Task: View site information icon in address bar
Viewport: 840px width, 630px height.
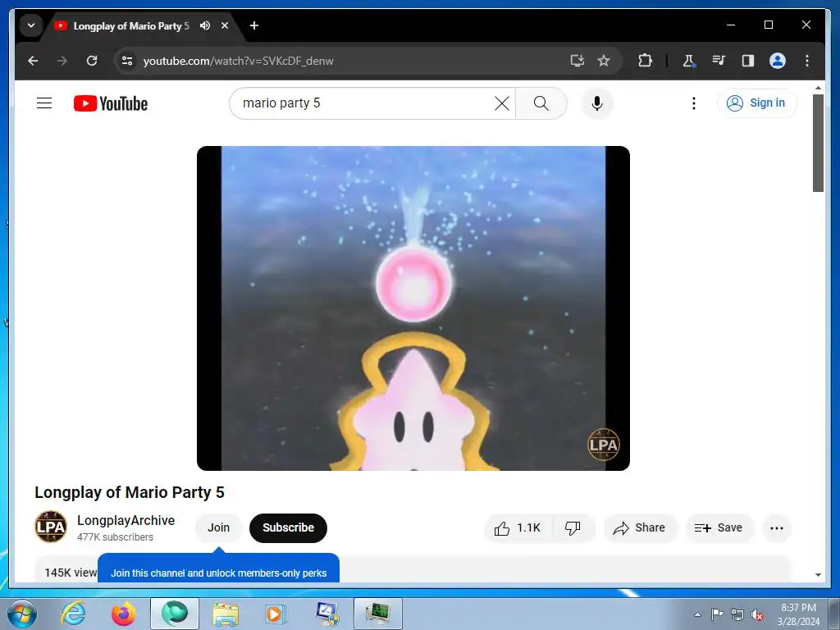Action: (x=127, y=61)
